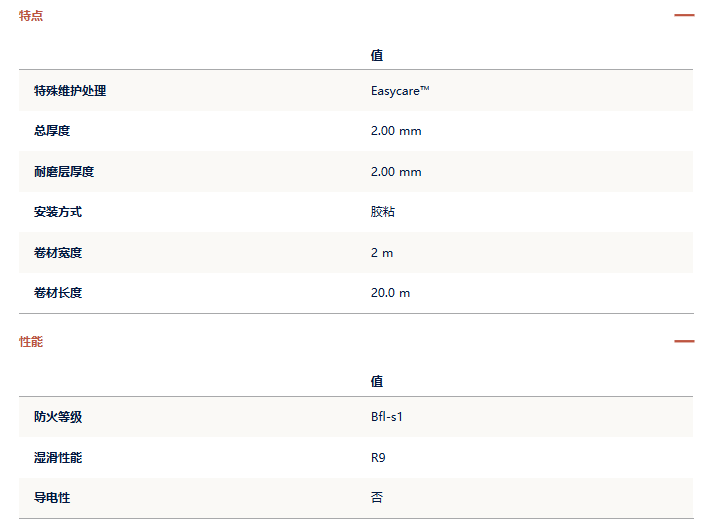Viewport: 723px width, 531px height.
Task: Select the 安装方式 row label
Action: point(58,212)
